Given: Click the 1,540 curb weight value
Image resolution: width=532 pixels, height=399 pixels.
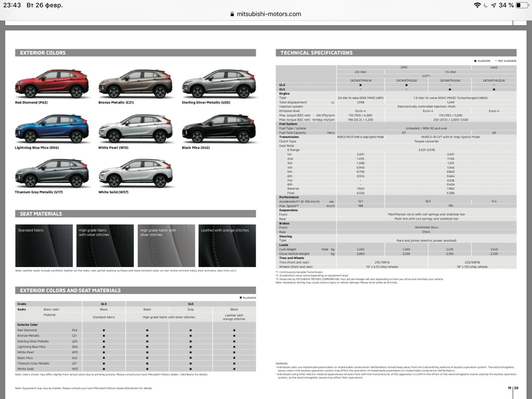Looking at the screenshot, I should click(x=494, y=249).
